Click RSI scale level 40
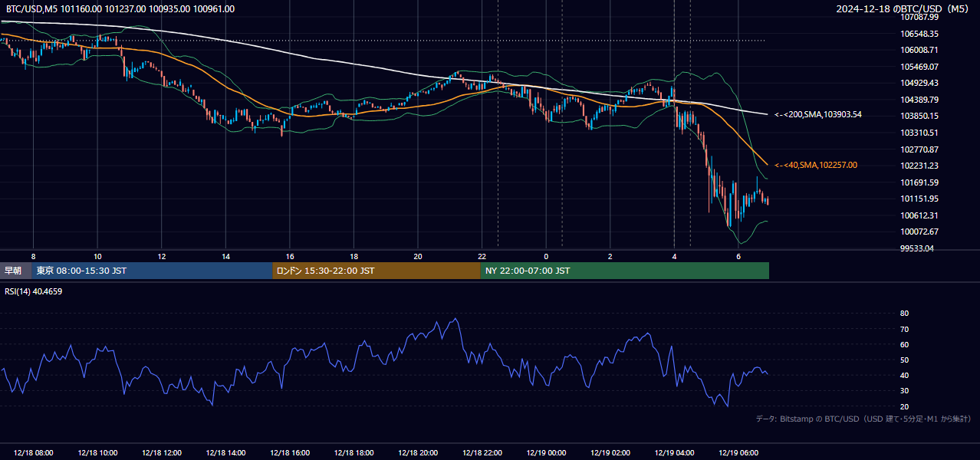The image size is (980, 460). (x=904, y=375)
